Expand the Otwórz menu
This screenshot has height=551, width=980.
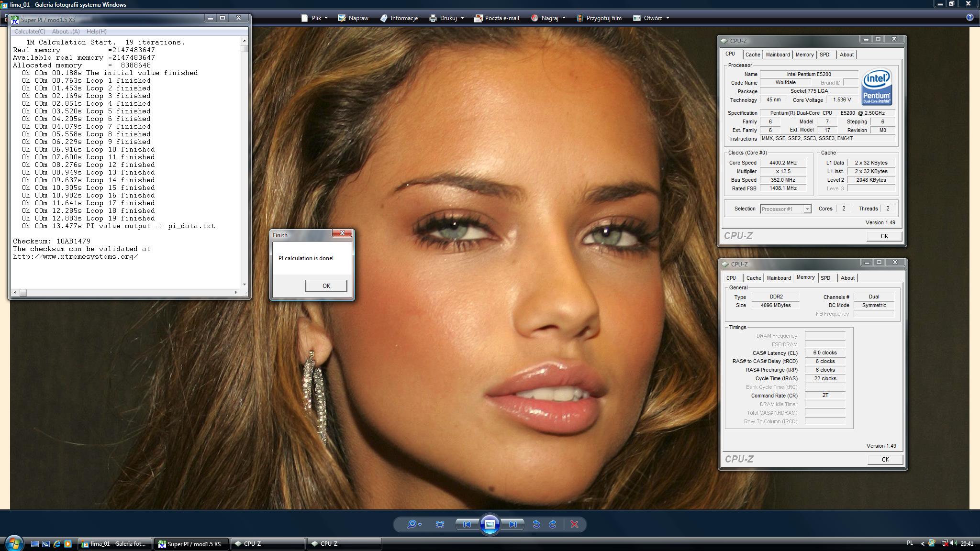[653, 18]
